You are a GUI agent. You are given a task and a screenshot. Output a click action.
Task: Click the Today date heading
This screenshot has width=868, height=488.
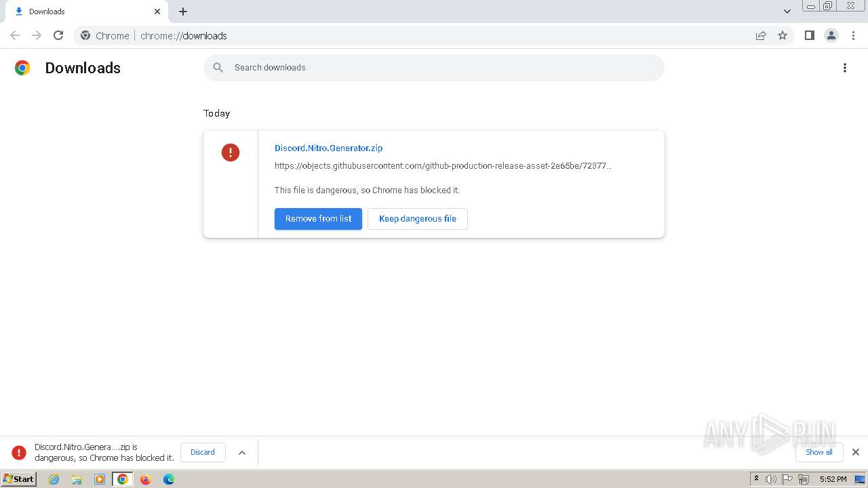click(217, 113)
